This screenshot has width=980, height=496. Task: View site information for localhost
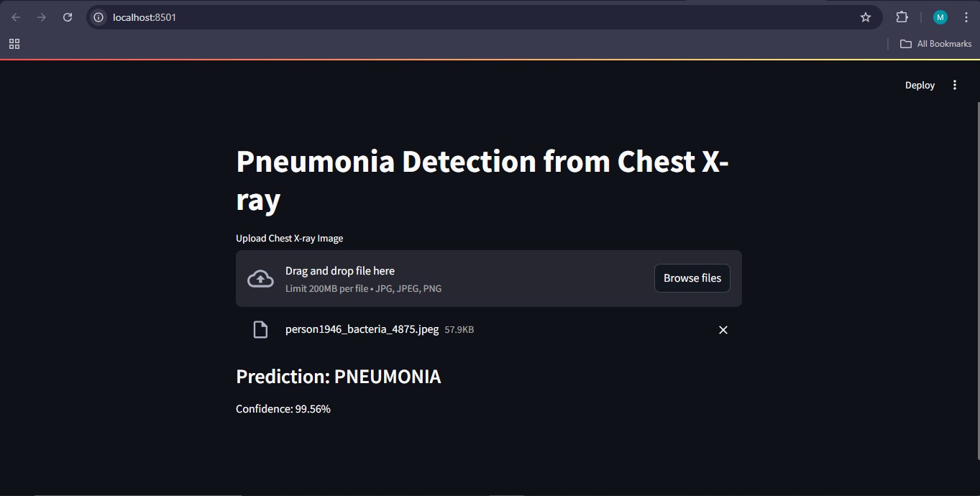point(99,17)
